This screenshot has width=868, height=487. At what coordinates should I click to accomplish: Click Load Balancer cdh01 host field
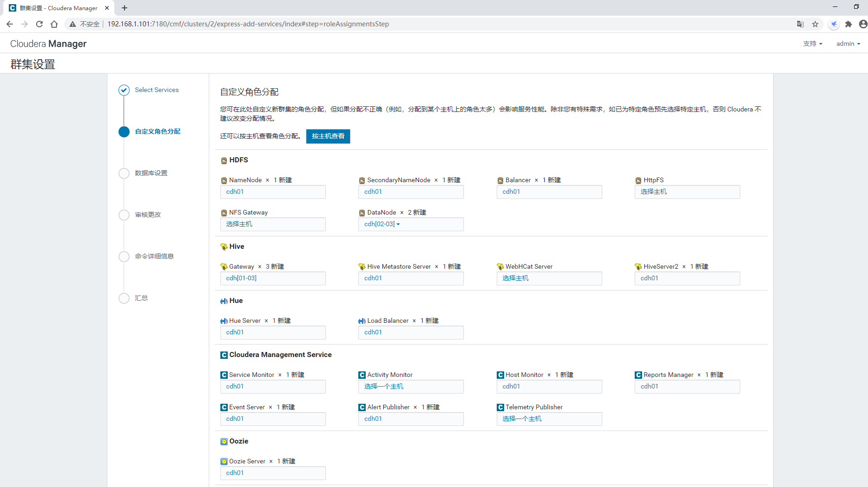tap(411, 333)
